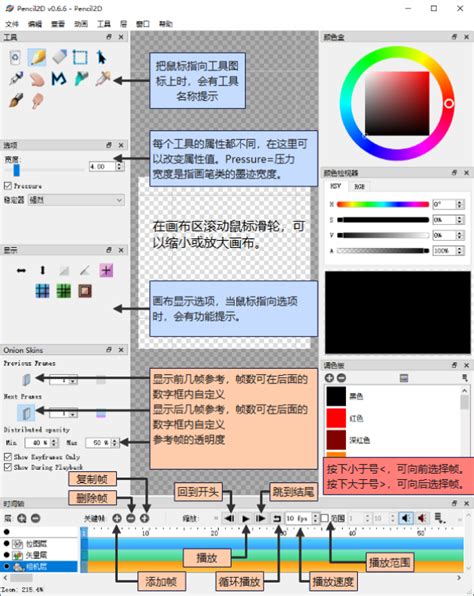Toggle next frames onion skin icon
The height and width of the screenshot is (596, 474).
point(26,412)
